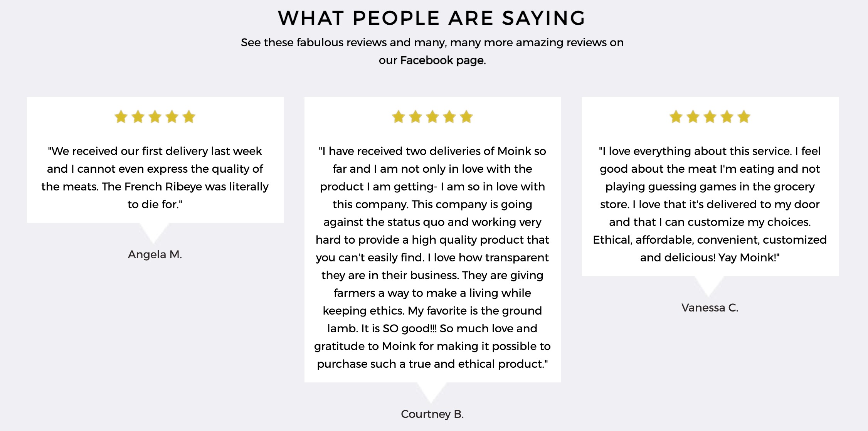Viewport: 868px width, 431px height.
Task: Click fourth star in Courtney's review
Action: pos(449,116)
